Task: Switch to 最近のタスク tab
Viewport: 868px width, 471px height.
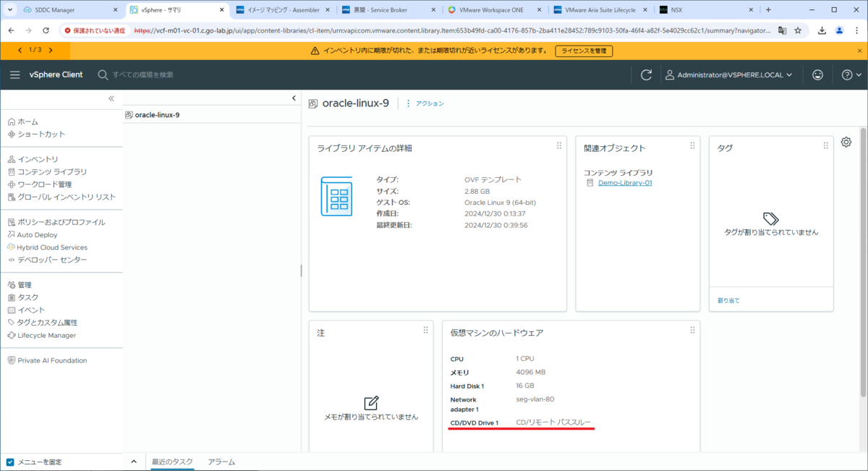Action: [172, 462]
